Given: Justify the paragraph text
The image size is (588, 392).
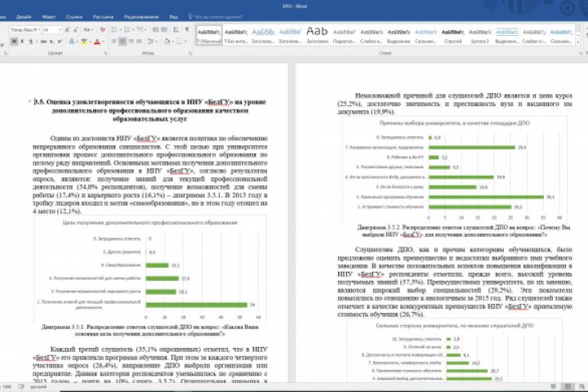Looking at the screenshot, I should (139, 42).
